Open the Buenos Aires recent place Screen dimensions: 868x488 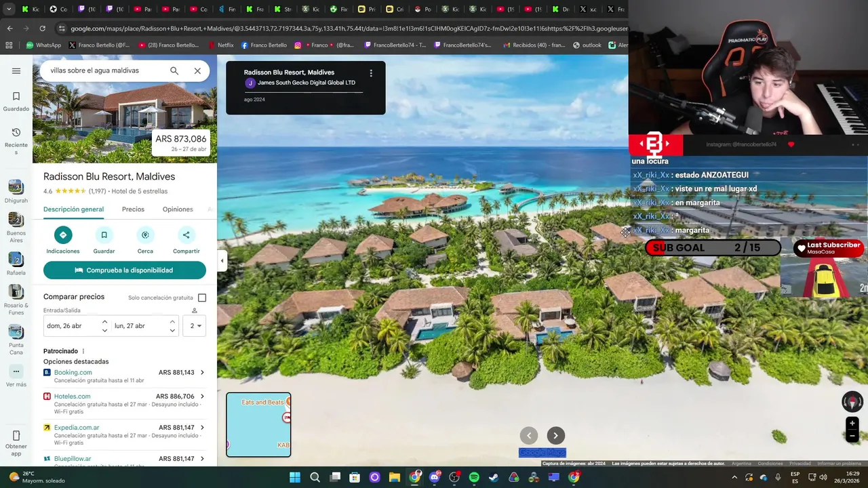[x=16, y=227]
